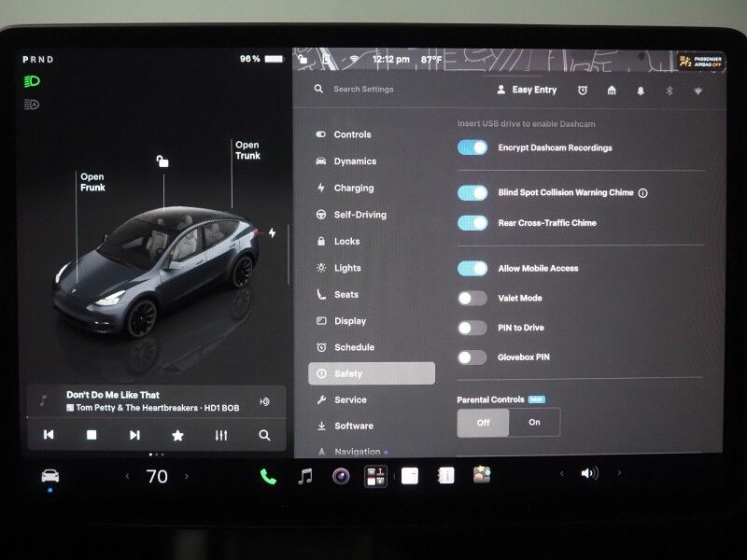Select Parental Controls On option
Image resolution: width=747 pixels, height=560 pixels.
[x=534, y=423]
